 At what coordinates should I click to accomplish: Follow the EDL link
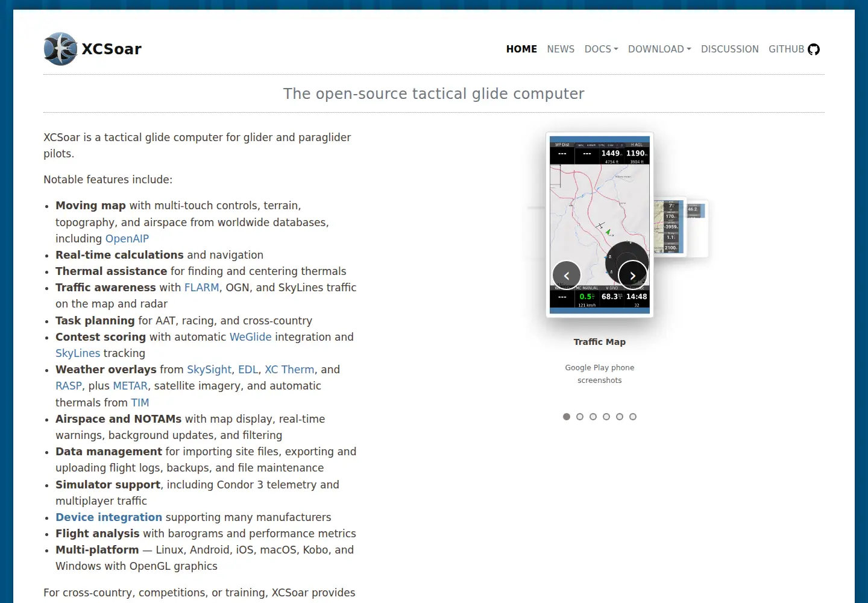click(248, 370)
